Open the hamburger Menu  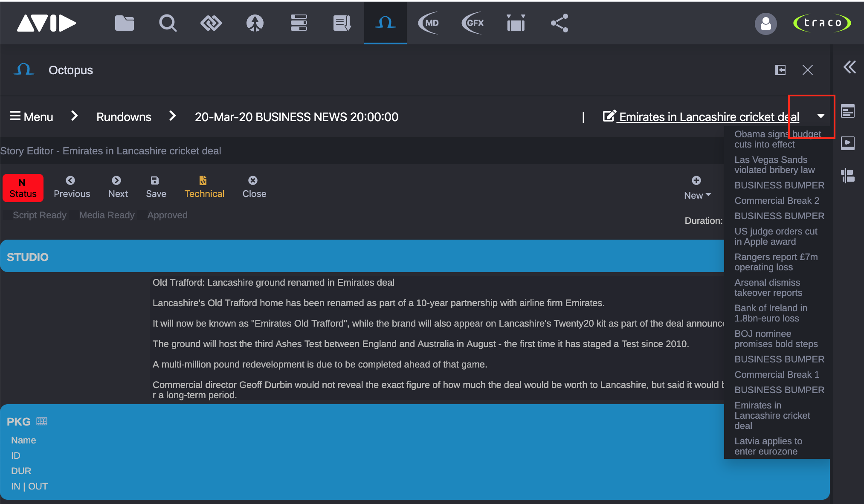(x=30, y=116)
